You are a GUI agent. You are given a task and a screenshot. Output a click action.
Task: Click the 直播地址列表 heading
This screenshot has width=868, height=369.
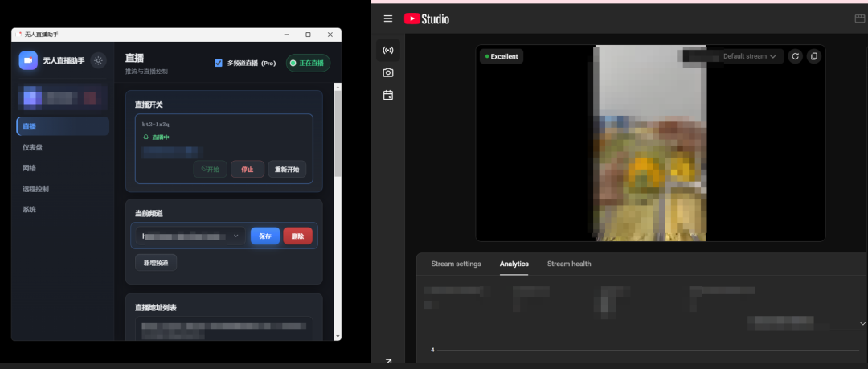click(x=156, y=307)
